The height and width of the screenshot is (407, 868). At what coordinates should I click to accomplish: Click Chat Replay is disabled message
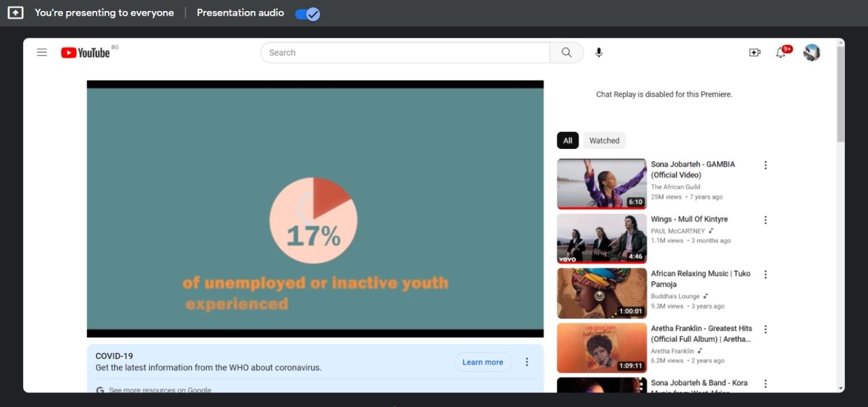point(664,94)
